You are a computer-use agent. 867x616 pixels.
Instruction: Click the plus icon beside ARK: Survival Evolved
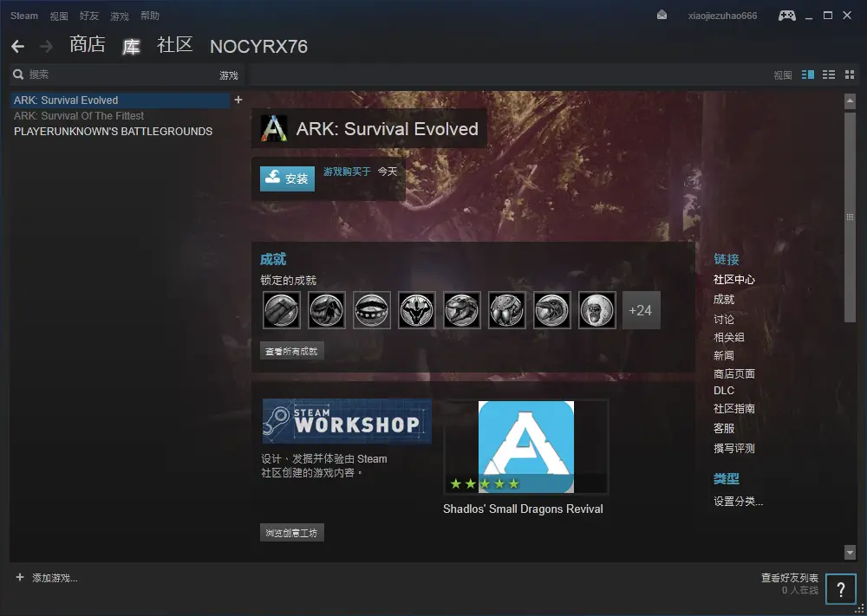tap(238, 100)
